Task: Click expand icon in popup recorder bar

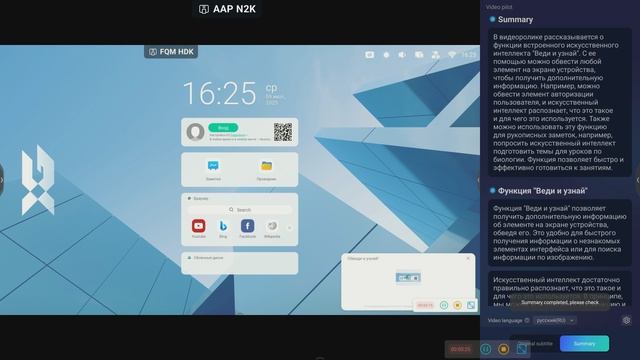Action: pos(471,305)
